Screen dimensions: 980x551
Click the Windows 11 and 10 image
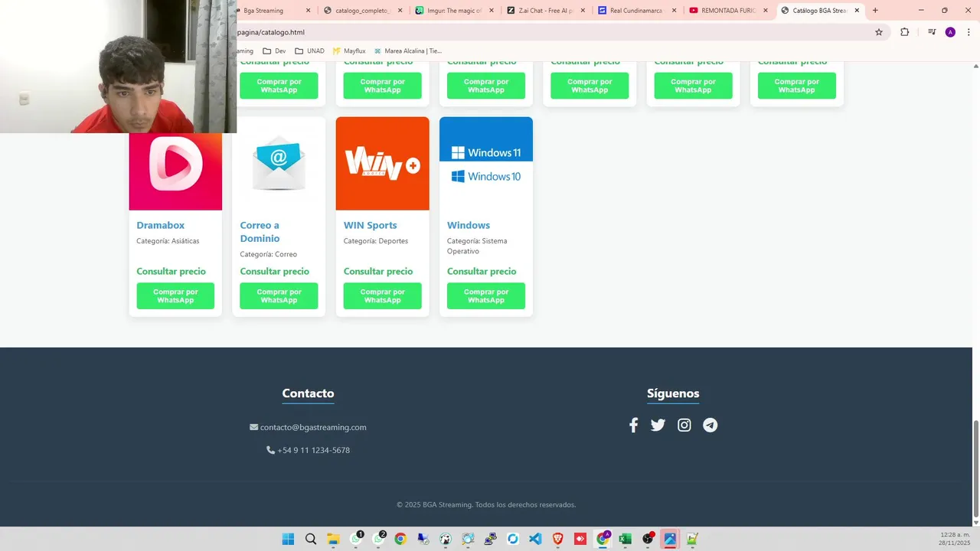coord(486,164)
